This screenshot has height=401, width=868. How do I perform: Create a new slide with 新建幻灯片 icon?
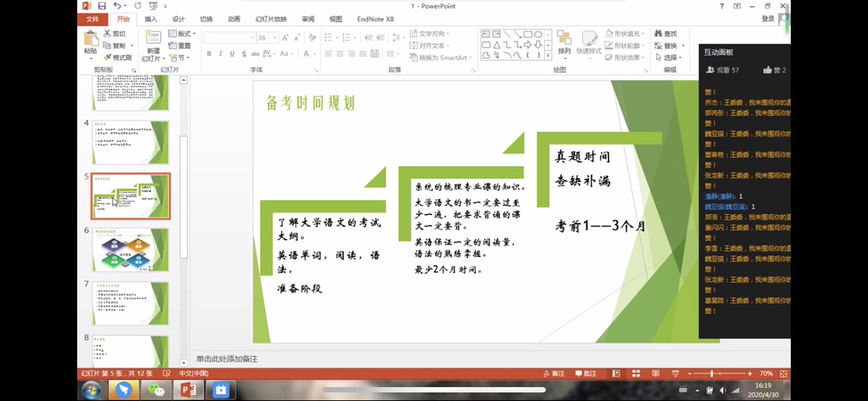152,46
